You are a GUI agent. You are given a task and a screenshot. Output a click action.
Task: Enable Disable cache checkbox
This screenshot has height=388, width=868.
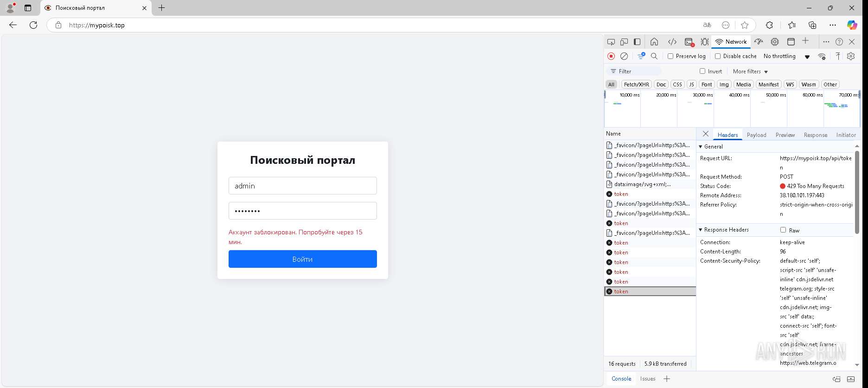click(x=718, y=56)
